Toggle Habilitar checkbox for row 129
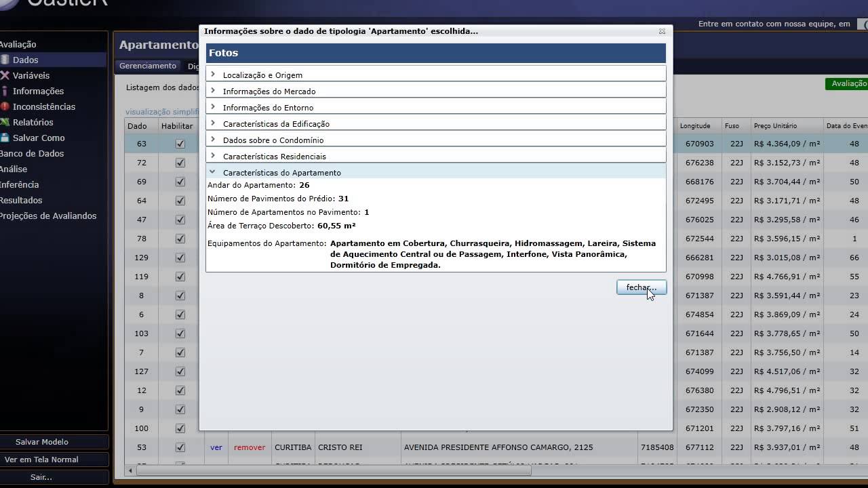Viewport: 868px width, 488px height. point(180,258)
